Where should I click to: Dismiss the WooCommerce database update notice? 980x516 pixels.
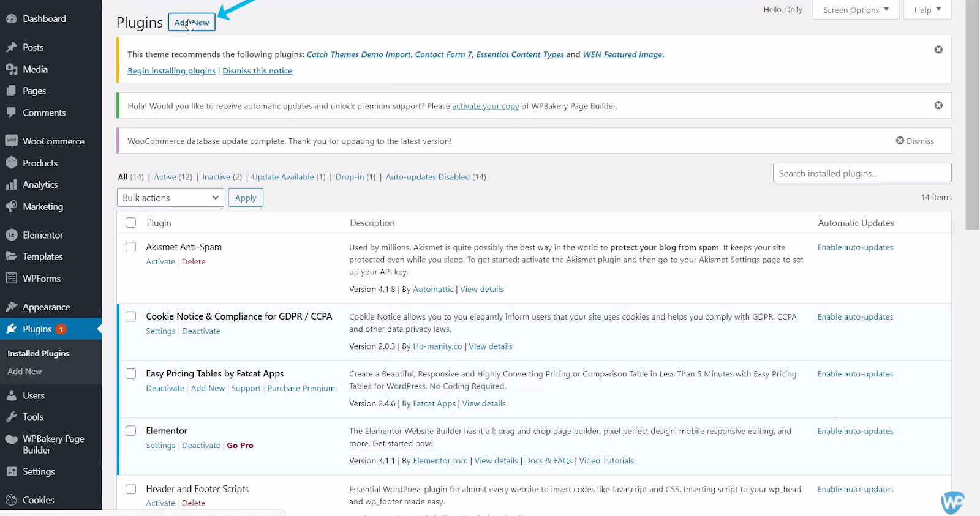[915, 141]
